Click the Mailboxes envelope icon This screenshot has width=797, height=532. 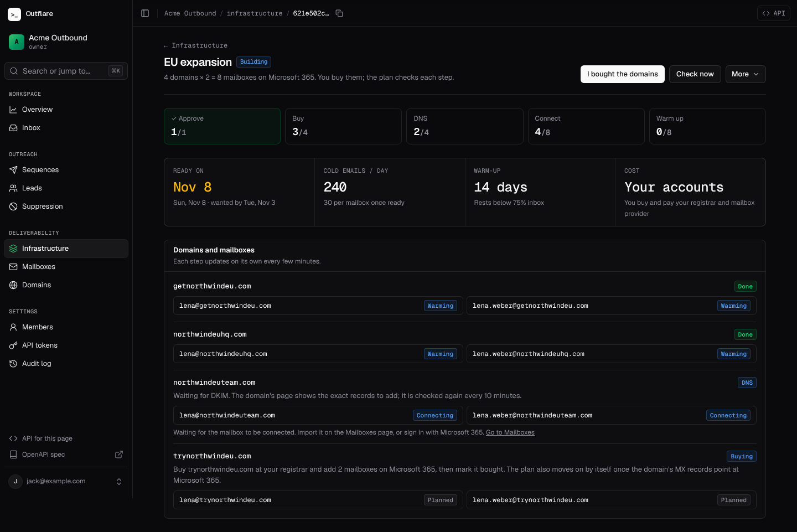coord(13,267)
